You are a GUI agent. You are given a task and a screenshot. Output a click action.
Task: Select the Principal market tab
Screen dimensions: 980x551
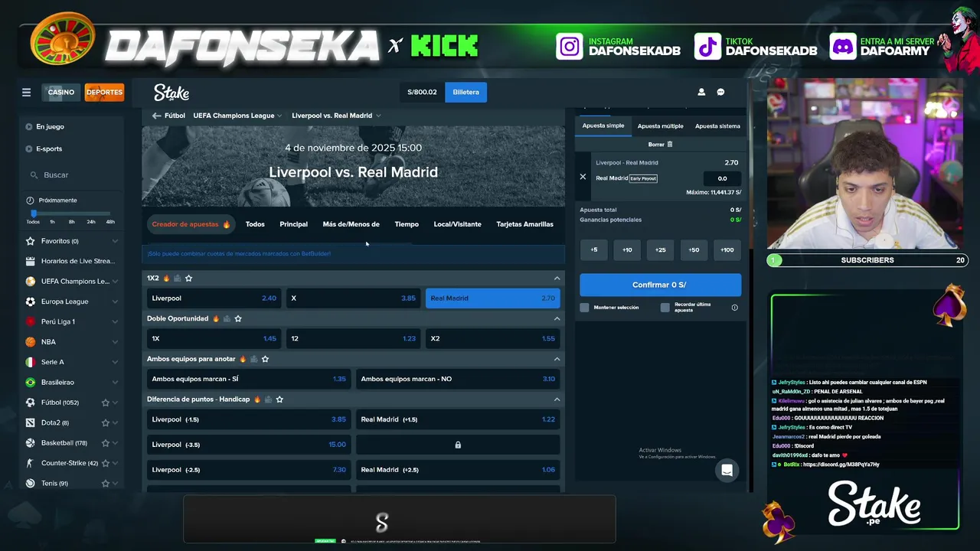(293, 224)
